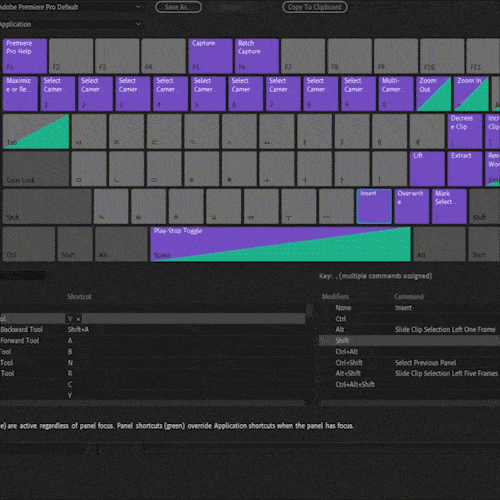Select the Lift key

click(427, 169)
